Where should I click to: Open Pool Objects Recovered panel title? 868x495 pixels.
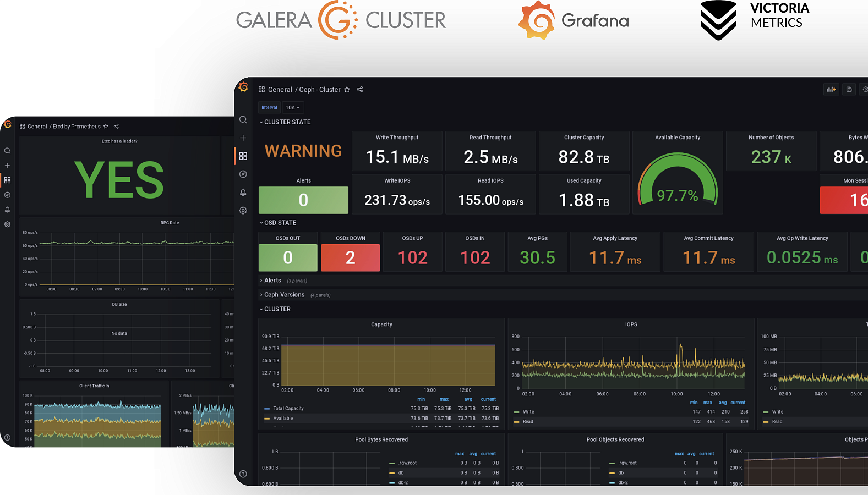(x=615, y=439)
